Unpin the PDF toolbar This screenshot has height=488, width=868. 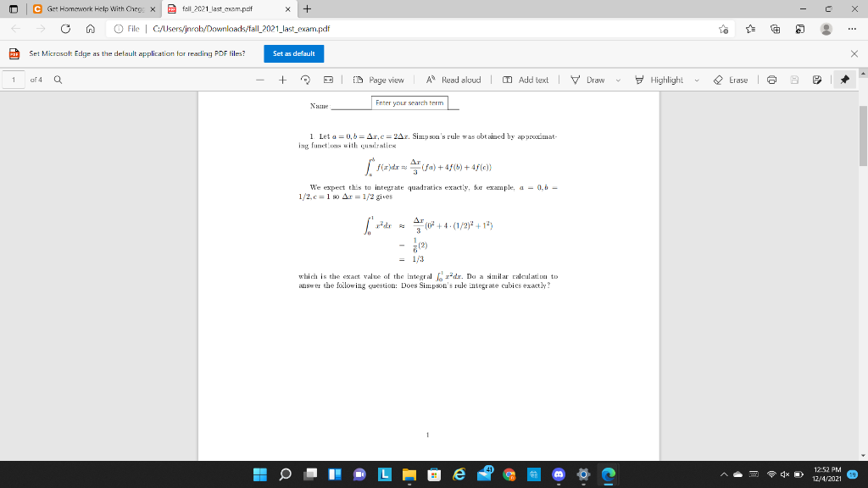[x=845, y=80]
